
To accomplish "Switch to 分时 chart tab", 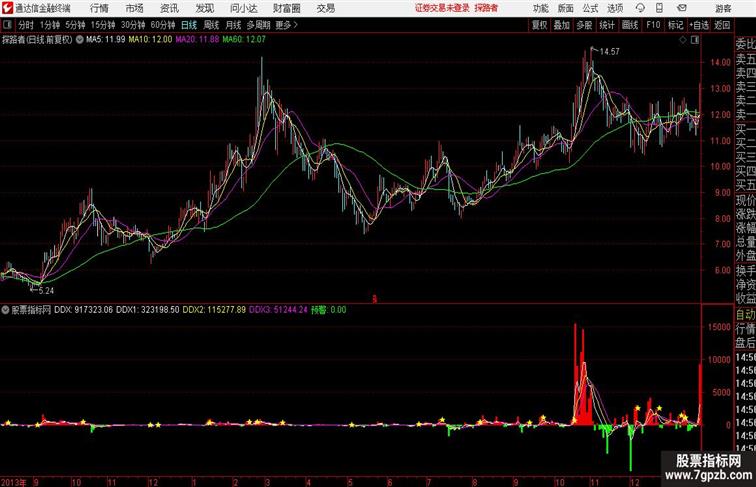I will (x=26, y=25).
